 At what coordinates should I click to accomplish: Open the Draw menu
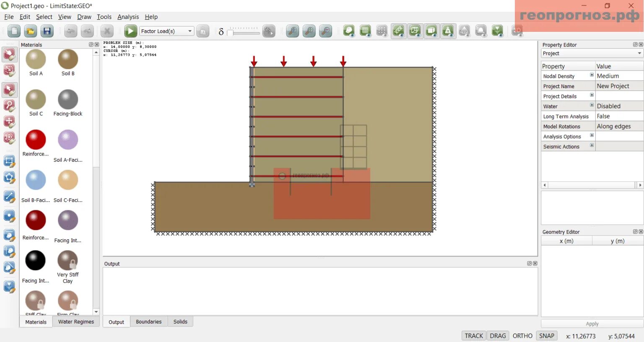click(84, 17)
